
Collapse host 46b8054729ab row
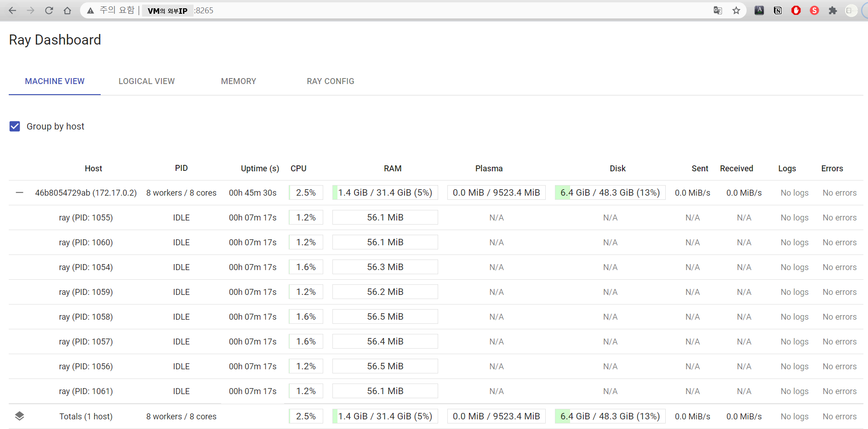coord(19,192)
